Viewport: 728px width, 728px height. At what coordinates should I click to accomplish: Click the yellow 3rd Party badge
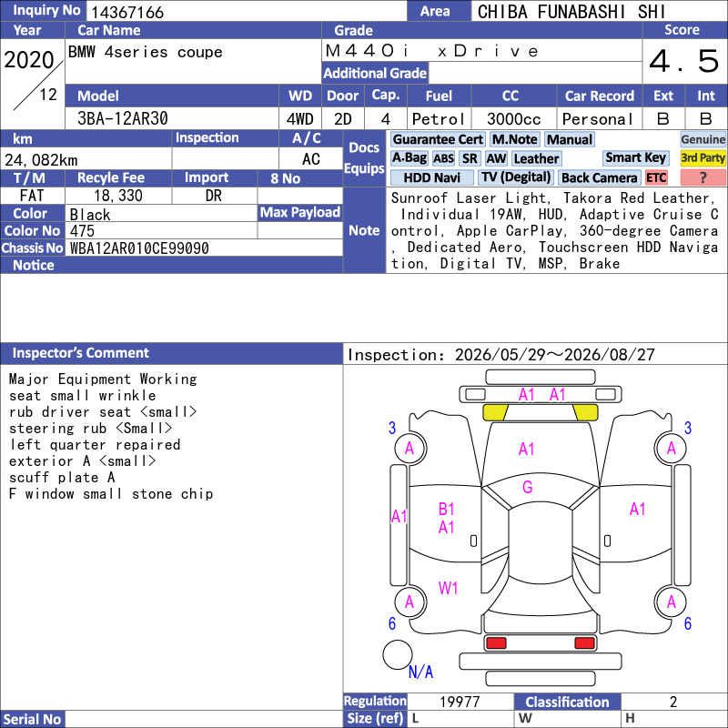(x=703, y=158)
